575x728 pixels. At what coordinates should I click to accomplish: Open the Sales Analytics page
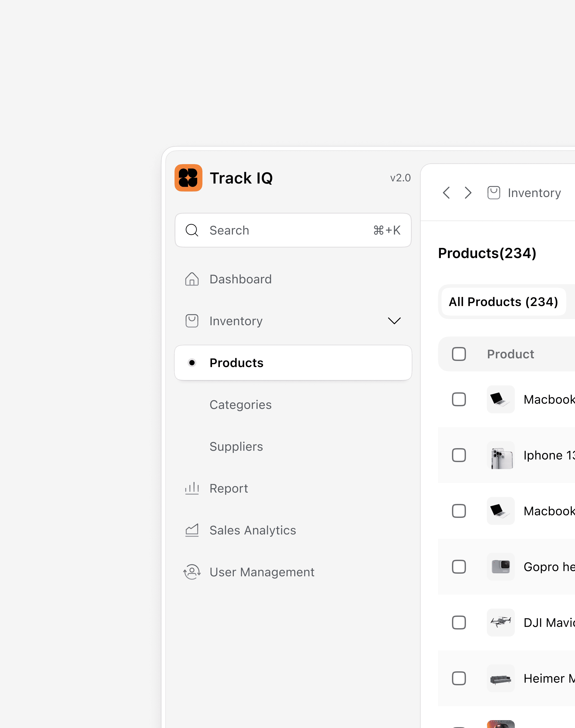coord(293,530)
